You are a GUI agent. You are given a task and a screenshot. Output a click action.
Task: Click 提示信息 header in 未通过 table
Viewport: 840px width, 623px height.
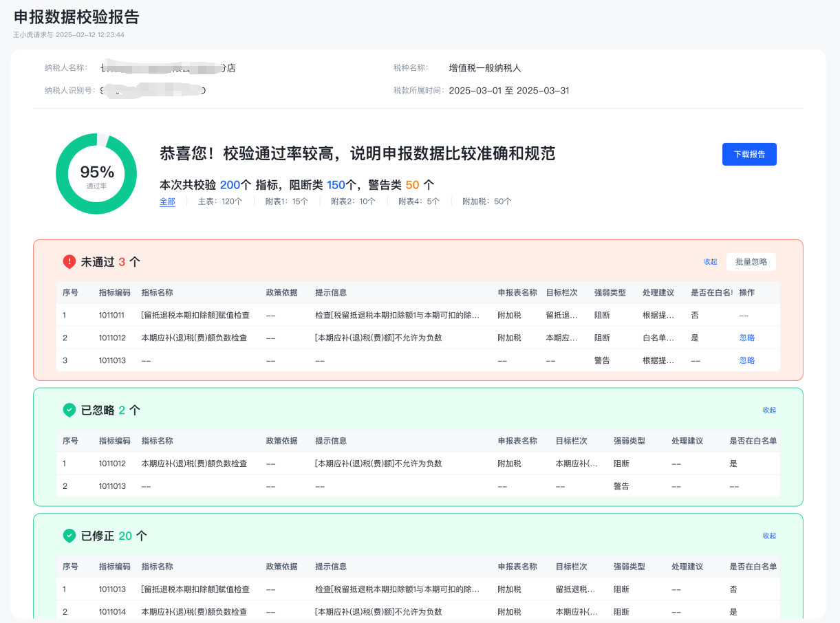(x=331, y=292)
